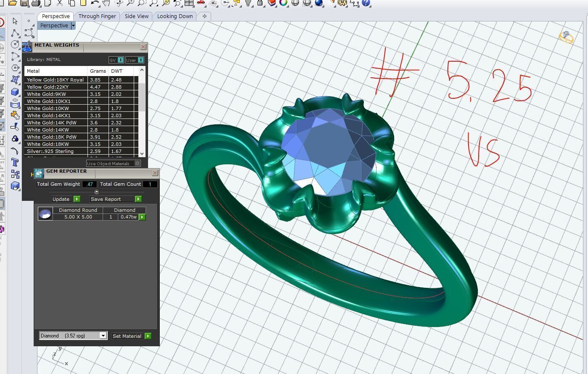Screen dimensions: 588x374
Task: Select the Silver:.925 Sterling row
Action: (x=82, y=151)
